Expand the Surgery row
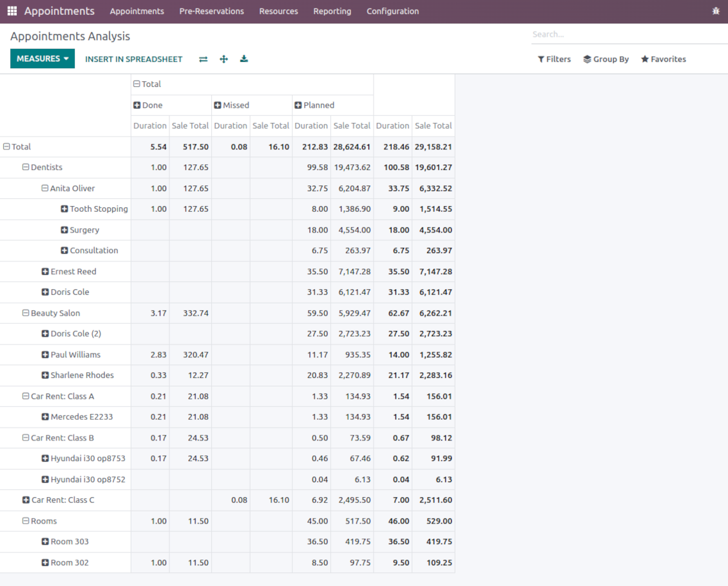 (x=80, y=230)
